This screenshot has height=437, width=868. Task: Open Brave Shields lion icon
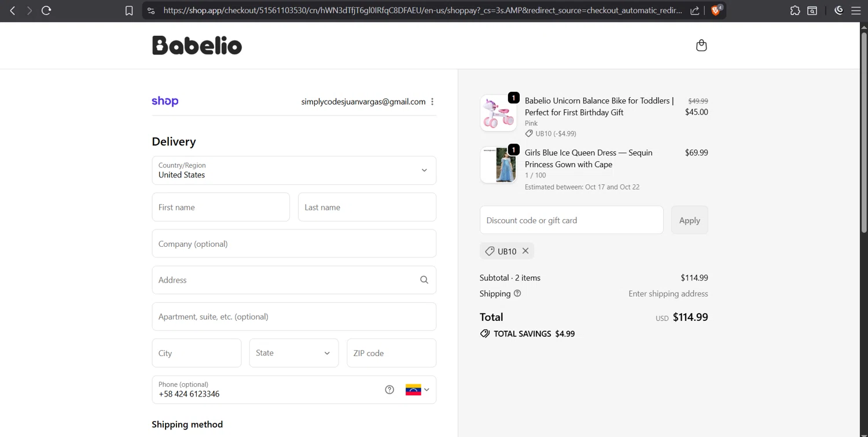click(x=716, y=10)
